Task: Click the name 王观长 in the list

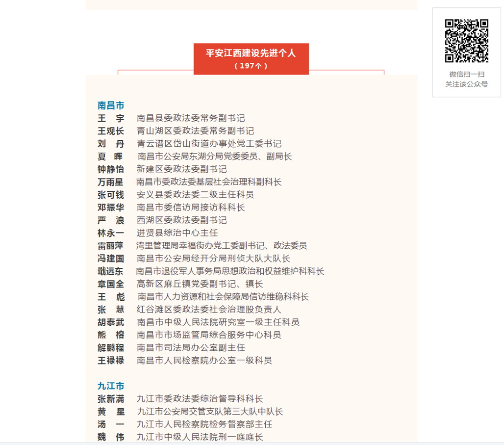Action: 111,131
